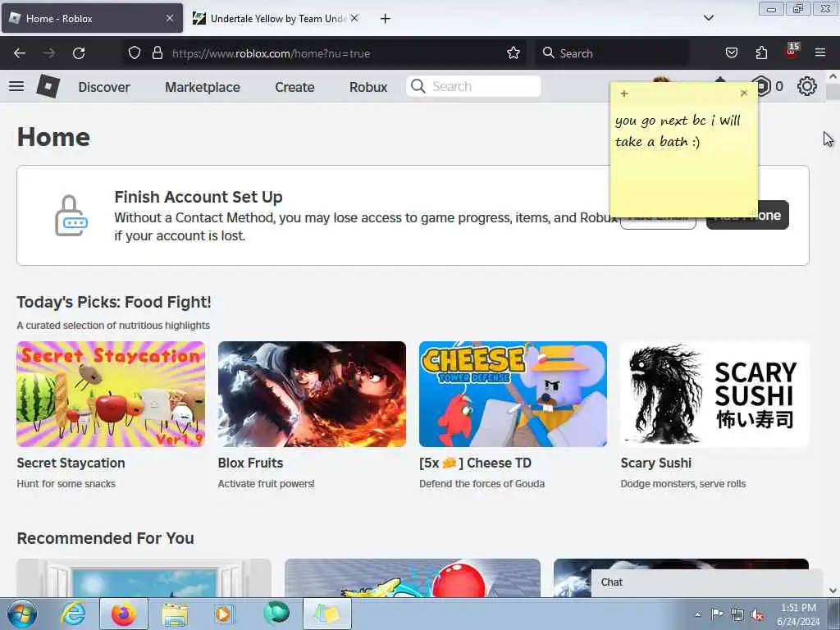This screenshot has width=840, height=630.
Task: Click the muted volume tray icon
Action: pyautogui.click(x=757, y=614)
